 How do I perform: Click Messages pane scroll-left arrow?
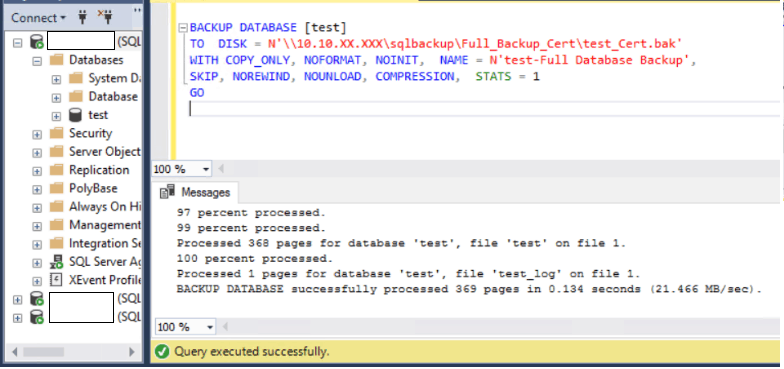(x=226, y=328)
